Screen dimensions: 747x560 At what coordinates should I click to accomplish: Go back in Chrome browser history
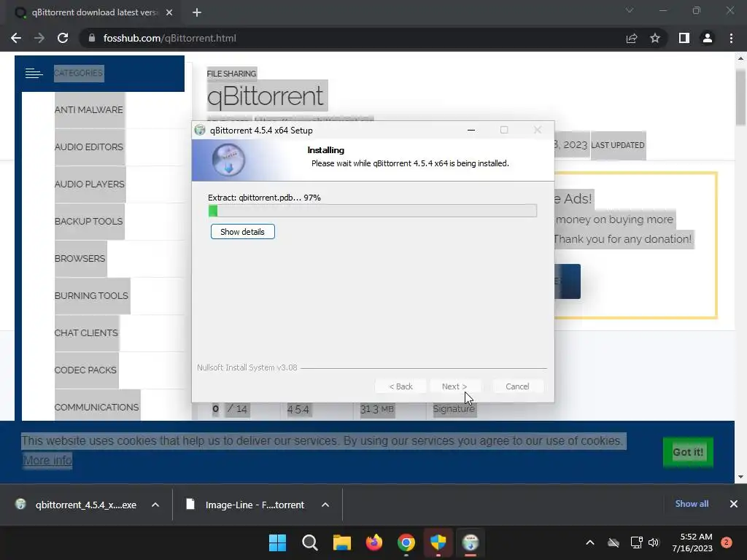pyautogui.click(x=16, y=38)
